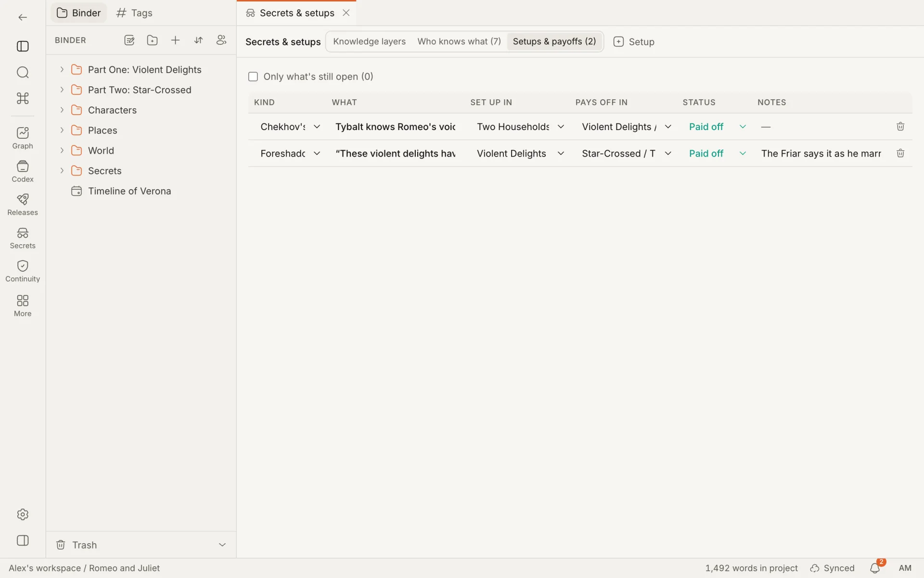Open the Continuity checker
Screen dimensions: 924x578
[23, 271]
